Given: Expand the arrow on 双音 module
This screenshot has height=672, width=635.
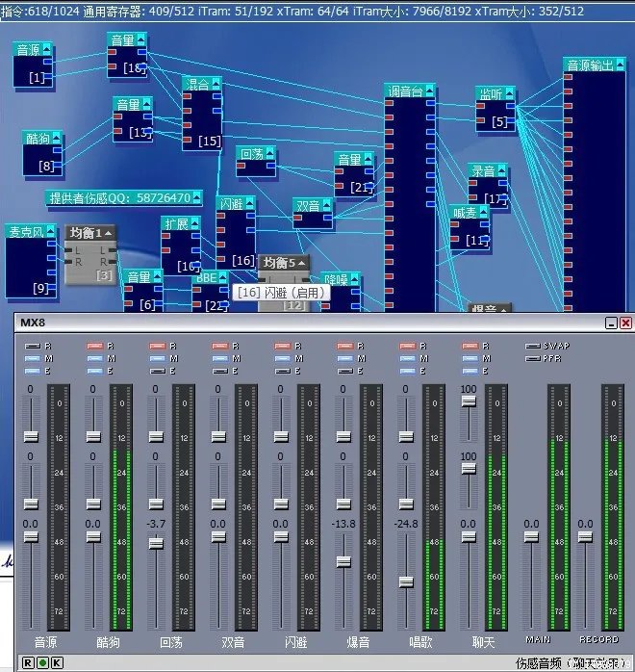Looking at the screenshot, I should click(x=327, y=205).
